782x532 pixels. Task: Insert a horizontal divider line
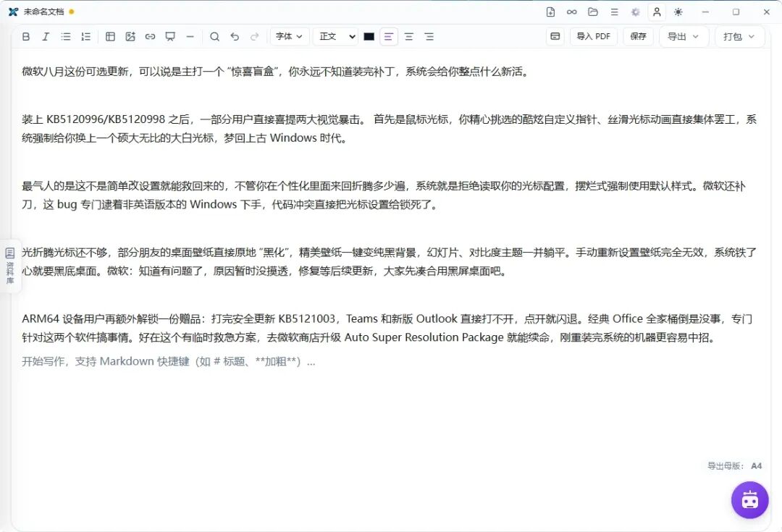(190, 36)
